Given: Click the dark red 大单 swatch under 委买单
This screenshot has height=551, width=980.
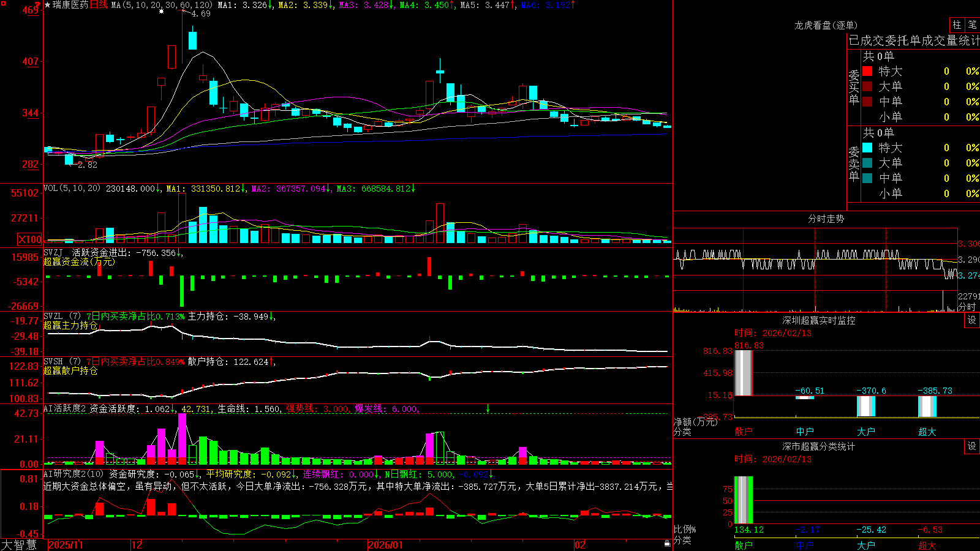Looking at the screenshot, I should point(867,86).
